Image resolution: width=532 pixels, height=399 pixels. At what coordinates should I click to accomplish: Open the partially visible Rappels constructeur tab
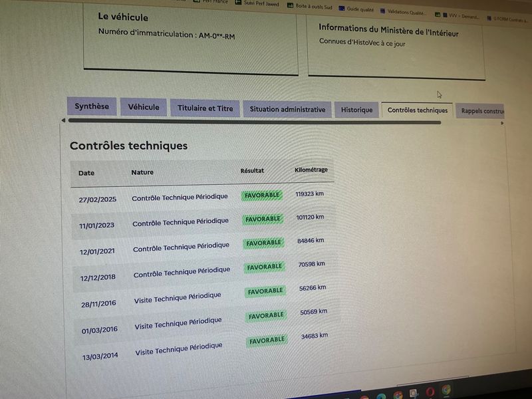(480, 111)
